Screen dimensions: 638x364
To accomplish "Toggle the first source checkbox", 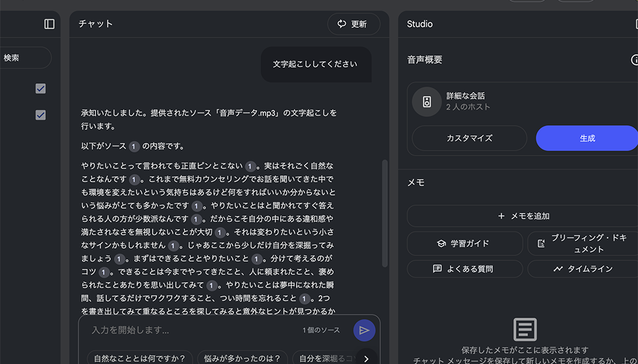I will (40, 88).
